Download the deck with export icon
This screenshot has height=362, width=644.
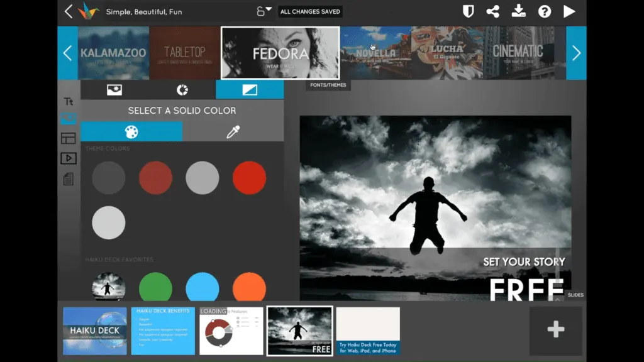[x=519, y=11]
